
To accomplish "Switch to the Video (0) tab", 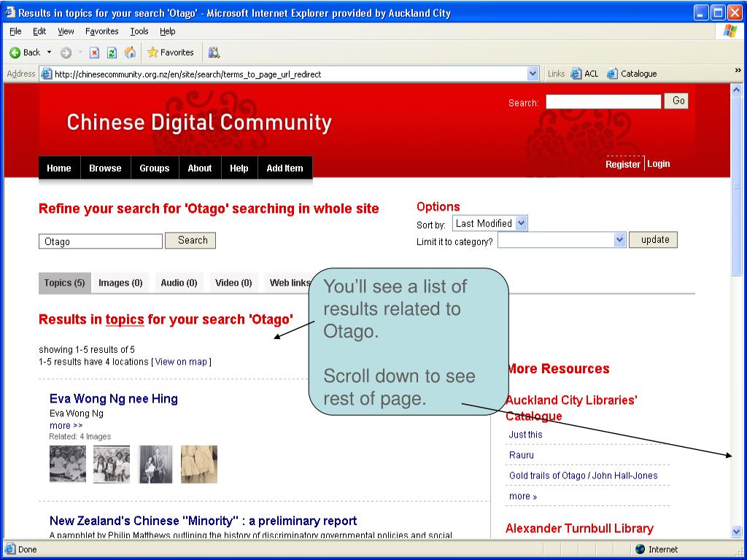I will click(x=233, y=283).
